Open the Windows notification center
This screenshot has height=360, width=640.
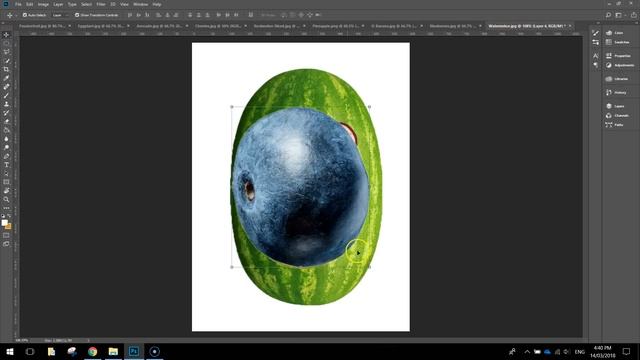(627, 351)
